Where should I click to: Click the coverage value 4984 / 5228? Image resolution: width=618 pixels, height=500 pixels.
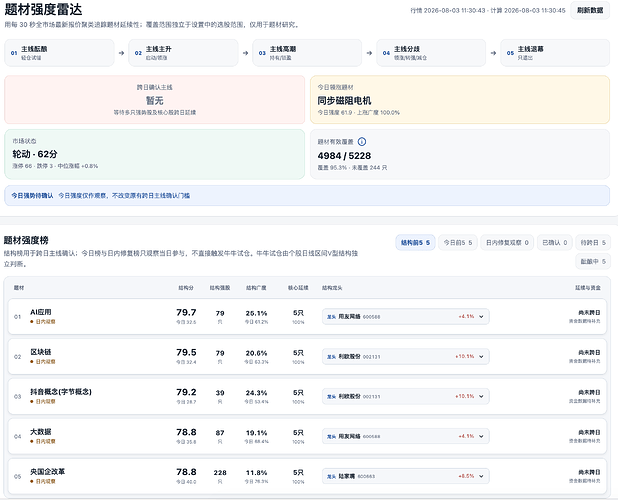(344, 156)
